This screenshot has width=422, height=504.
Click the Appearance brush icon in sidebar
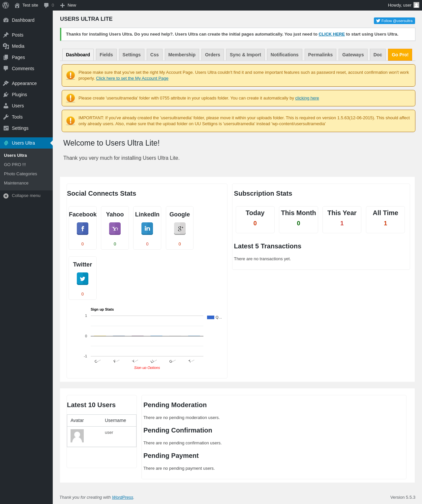coord(6,83)
